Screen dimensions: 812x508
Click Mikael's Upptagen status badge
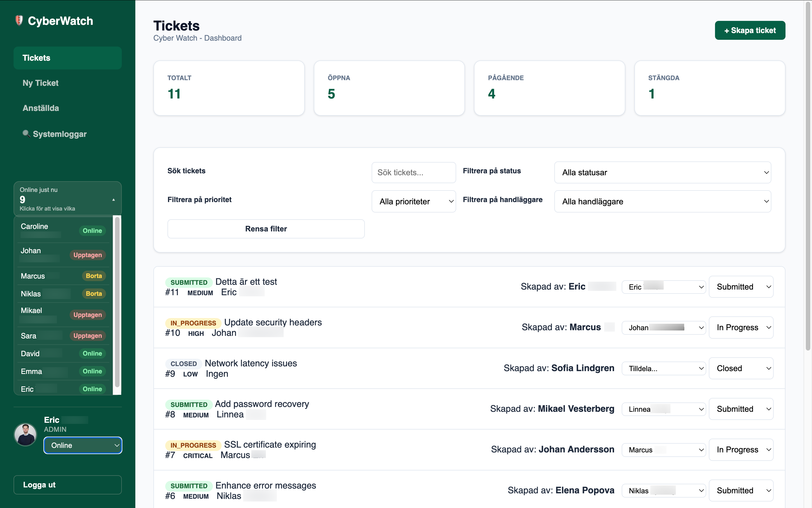click(x=88, y=315)
